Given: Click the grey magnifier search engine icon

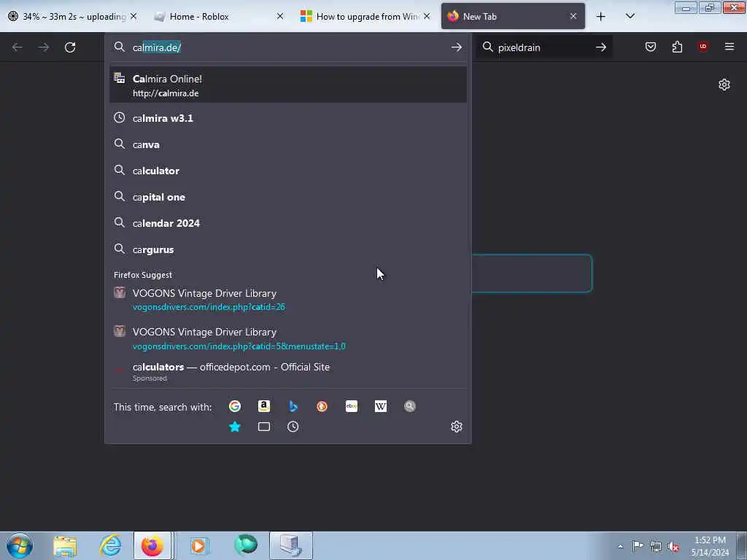Looking at the screenshot, I should point(410,406).
